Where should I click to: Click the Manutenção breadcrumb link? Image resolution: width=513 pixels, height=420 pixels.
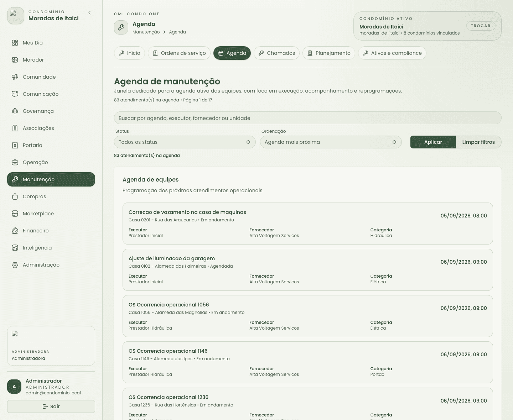coord(146,32)
